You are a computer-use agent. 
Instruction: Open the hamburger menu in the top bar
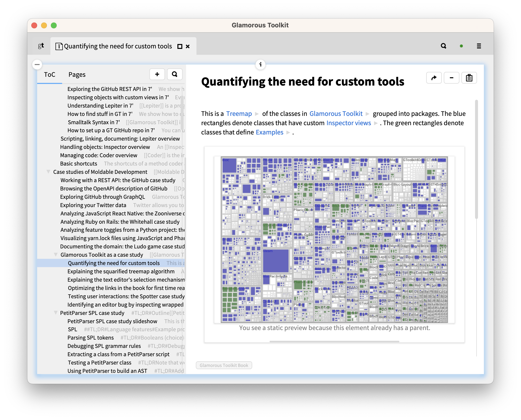478,46
